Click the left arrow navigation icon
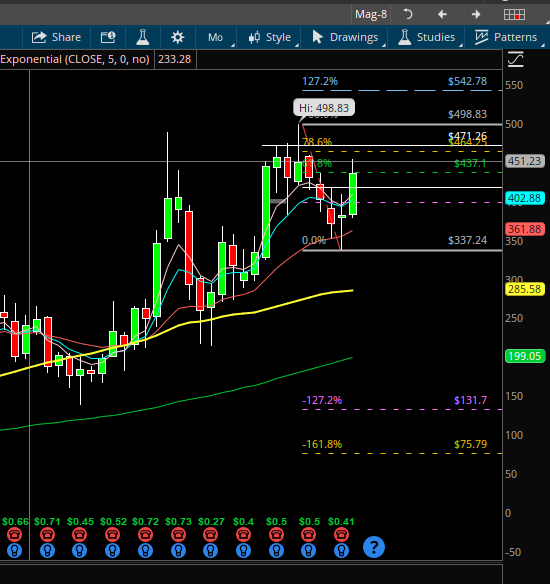 [x=442, y=15]
